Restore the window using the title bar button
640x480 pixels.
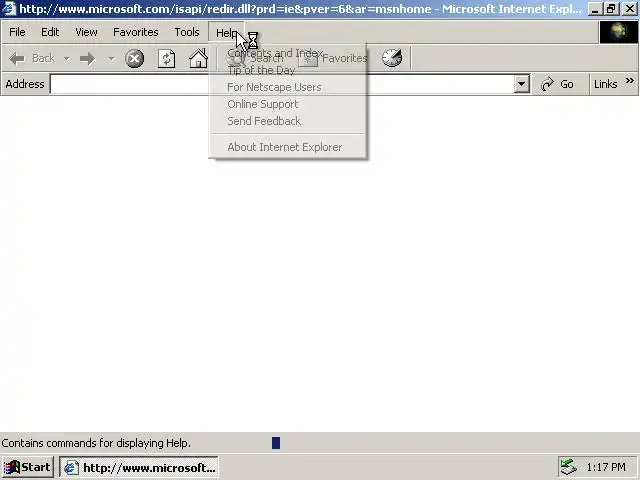611,9
